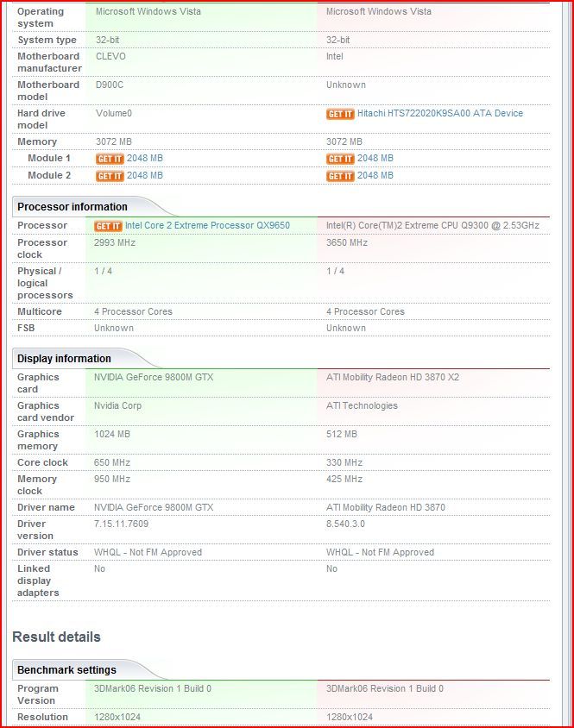Click D900C motherboard model value

pyautogui.click(x=110, y=85)
